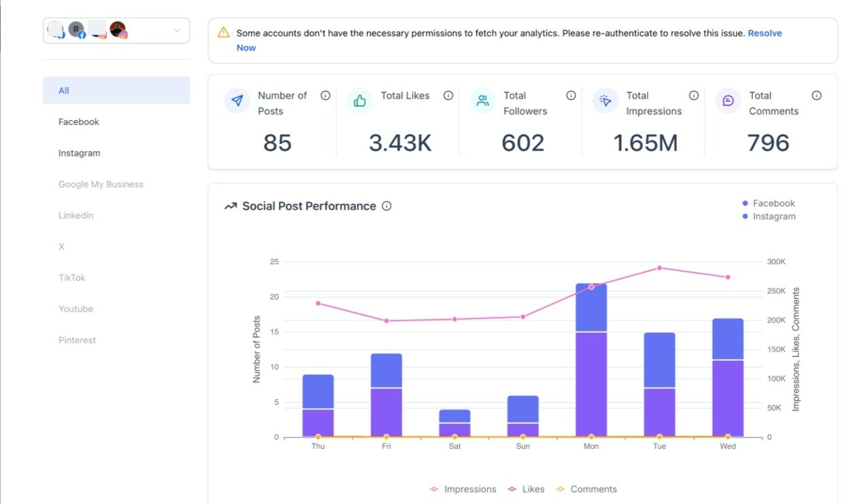This screenshot has width=863, height=504.
Task: Open the Linkedin analytics section
Action: [x=76, y=215]
